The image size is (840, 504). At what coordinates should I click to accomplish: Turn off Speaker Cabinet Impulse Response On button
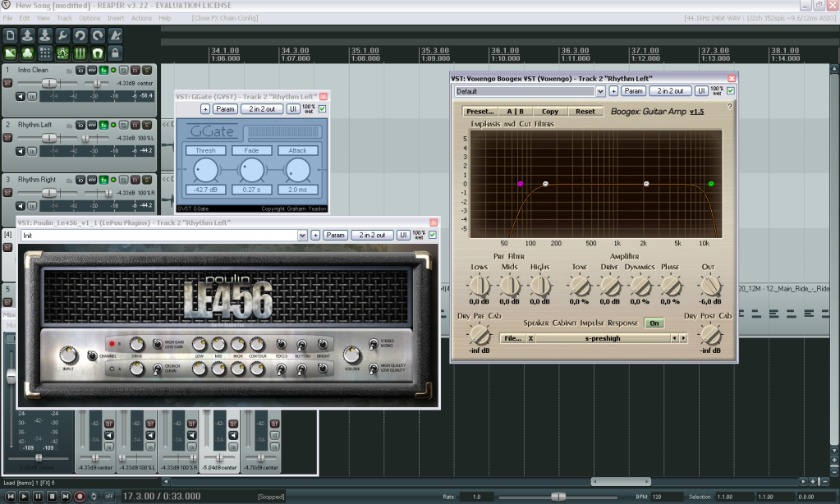tap(654, 323)
